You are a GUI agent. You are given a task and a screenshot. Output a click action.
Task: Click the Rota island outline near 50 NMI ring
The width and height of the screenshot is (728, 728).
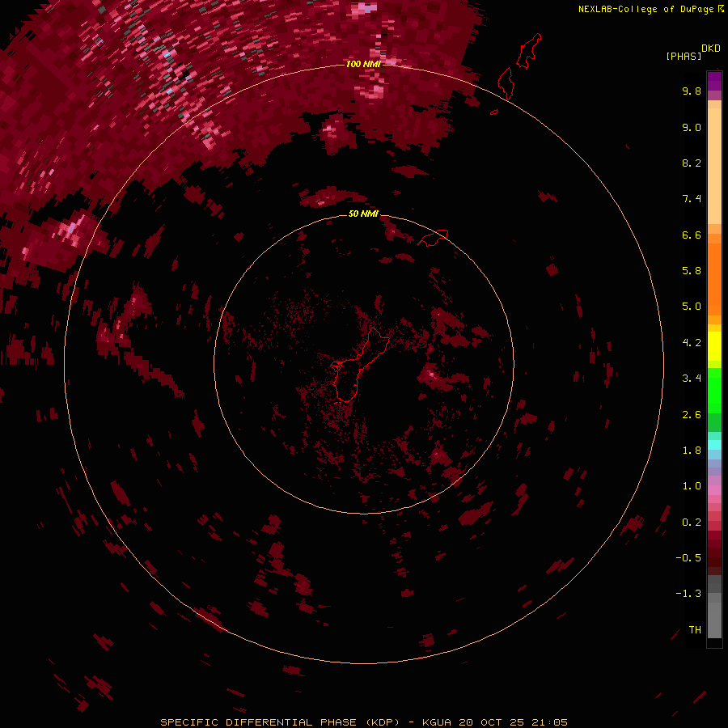[x=433, y=237]
